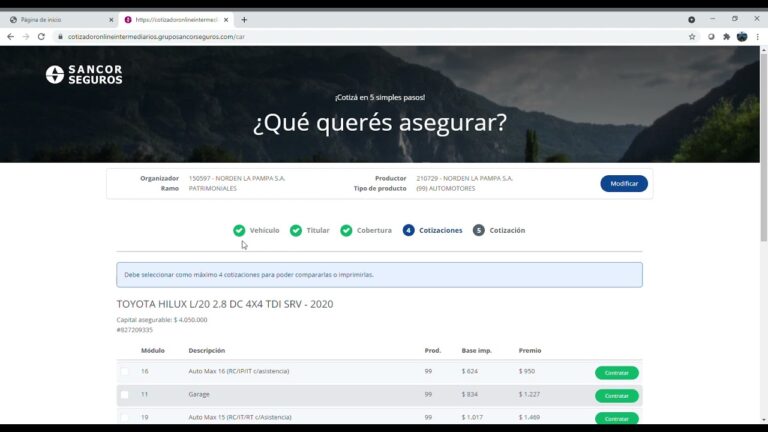
Task: Click the Sancor Seguros logo
Action: pos(84,74)
